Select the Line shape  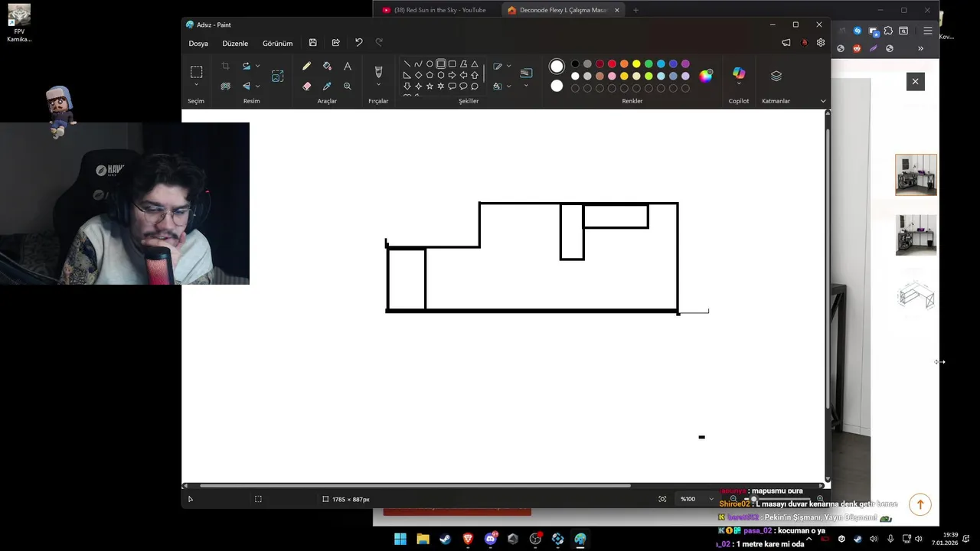407,64
